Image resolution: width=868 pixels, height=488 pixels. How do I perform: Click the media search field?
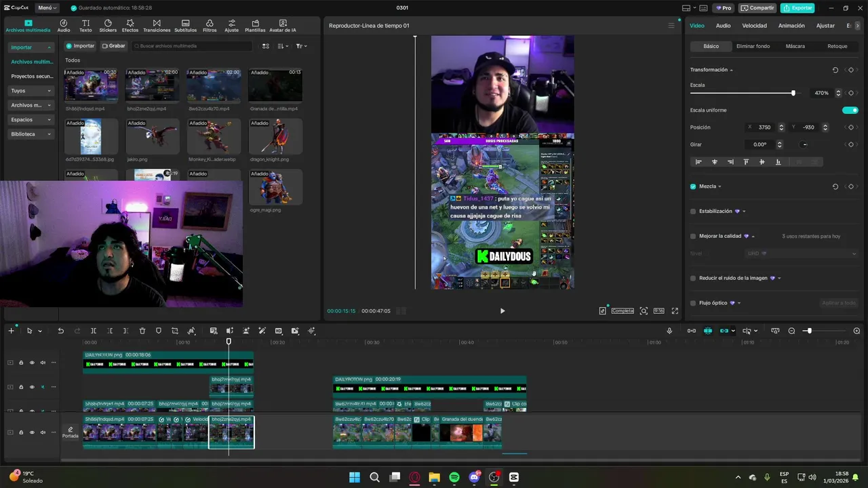191,46
